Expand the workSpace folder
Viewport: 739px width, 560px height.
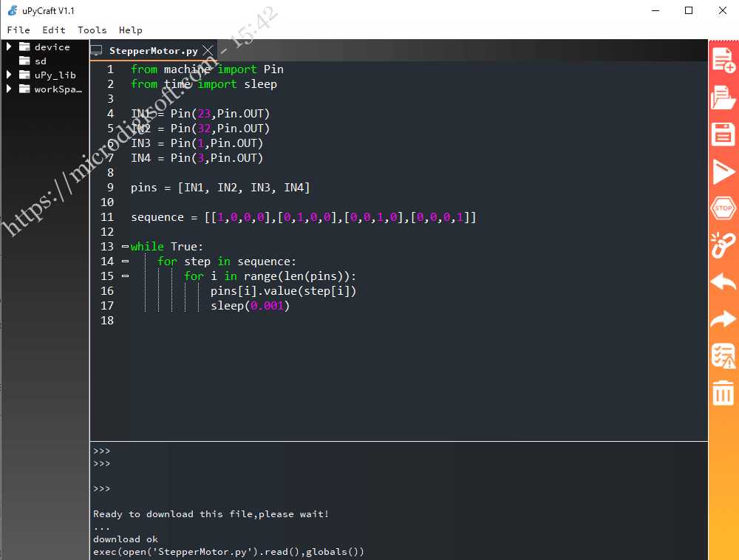pos(9,89)
